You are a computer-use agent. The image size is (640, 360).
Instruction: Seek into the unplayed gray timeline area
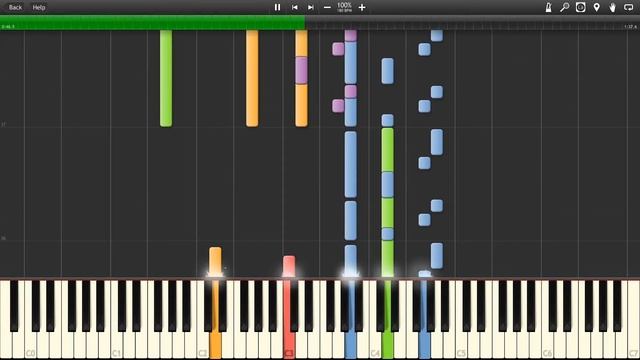[x=472, y=22]
